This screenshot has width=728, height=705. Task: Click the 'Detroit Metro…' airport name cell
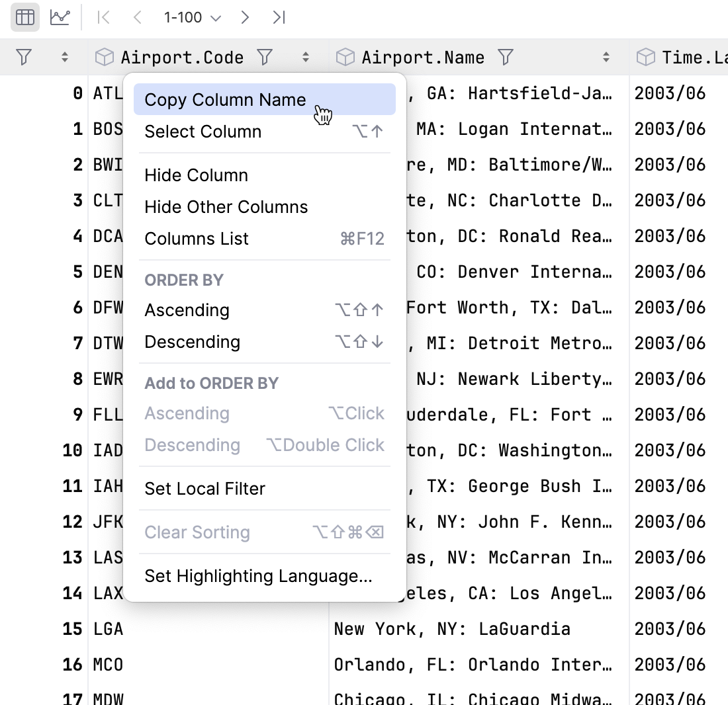coord(518,343)
